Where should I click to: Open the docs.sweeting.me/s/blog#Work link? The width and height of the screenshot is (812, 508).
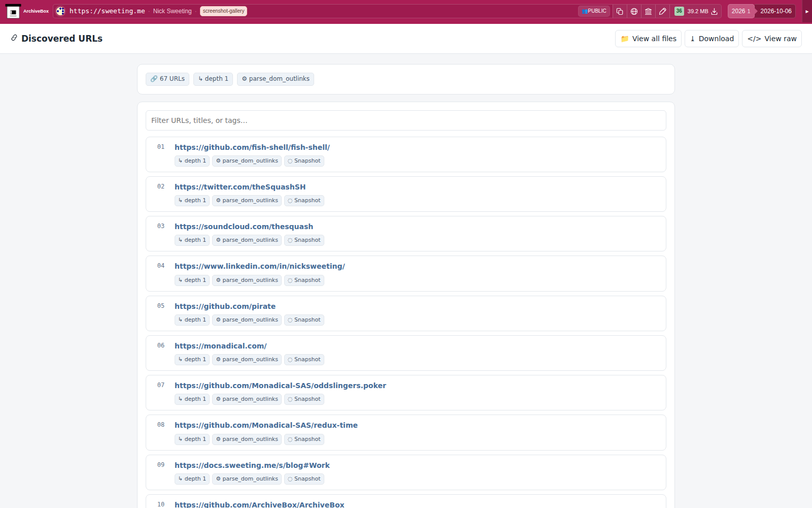pos(252,465)
